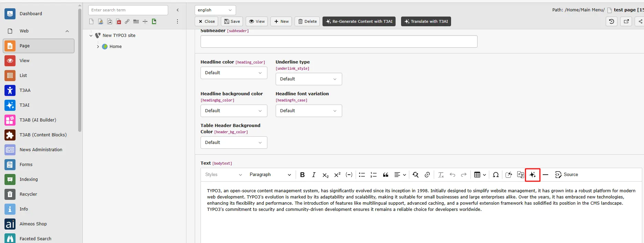Click the green news page icon
The image size is (644, 243).
coord(154,21)
